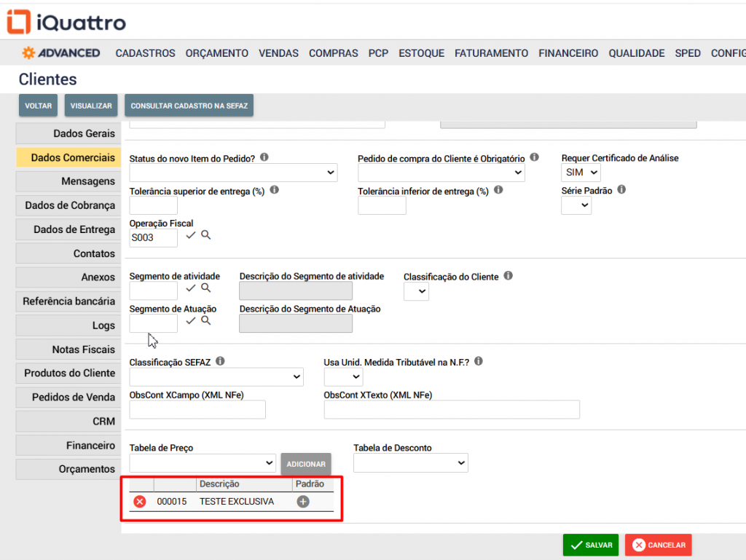Show info for Status do novo Item do Pedido
Image resolution: width=746 pixels, height=560 pixels.
click(264, 157)
